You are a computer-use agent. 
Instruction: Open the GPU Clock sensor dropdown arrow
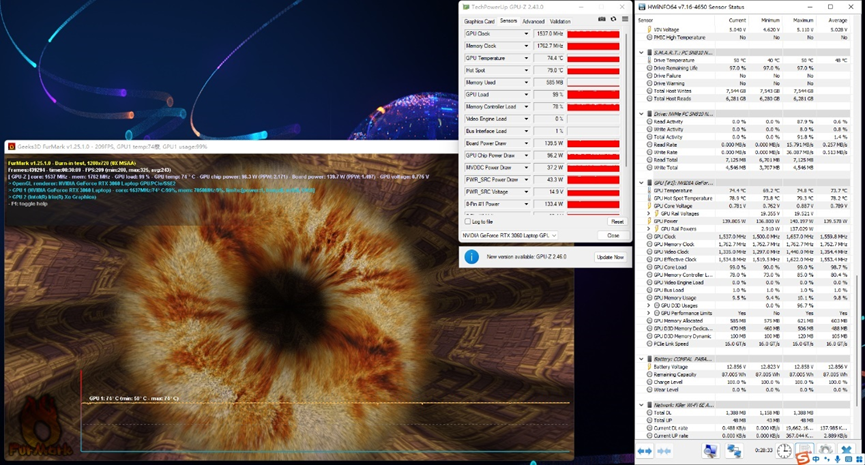click(527, 34)
